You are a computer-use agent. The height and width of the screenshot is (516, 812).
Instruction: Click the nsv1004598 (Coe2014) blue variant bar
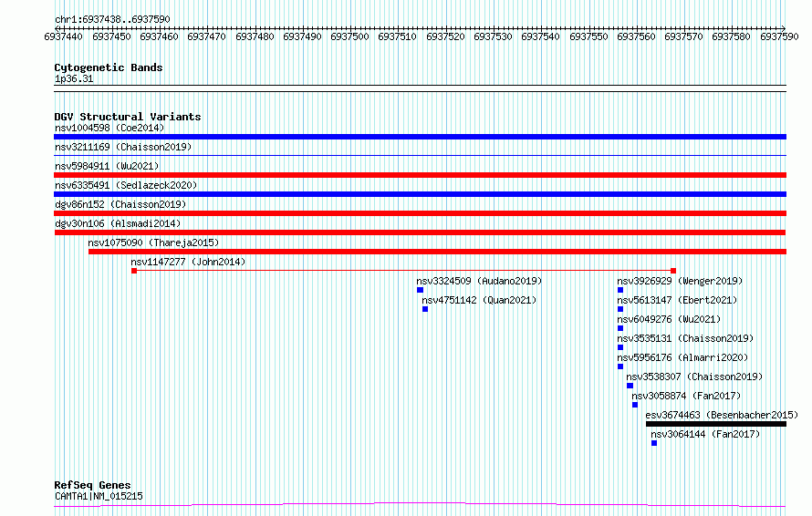click(x=420, y=137)
